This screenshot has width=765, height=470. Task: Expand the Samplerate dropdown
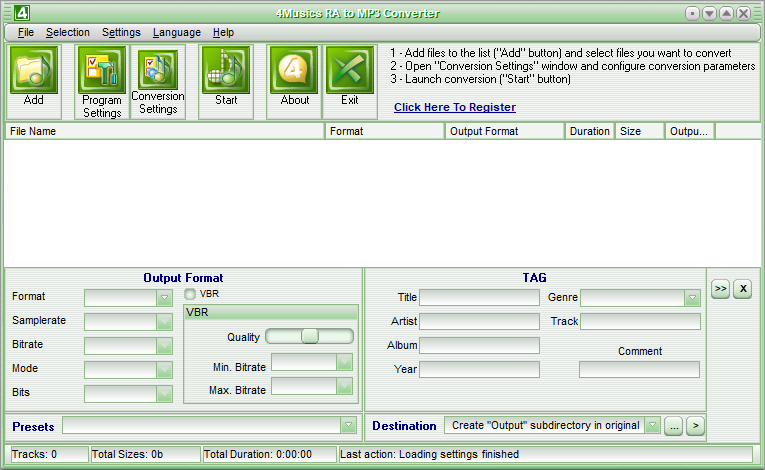164,322
